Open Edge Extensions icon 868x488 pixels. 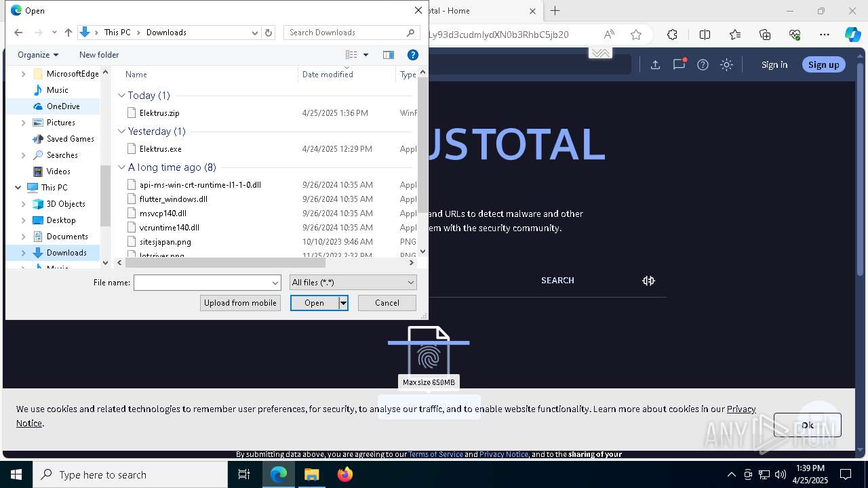[x=672, y=35]
